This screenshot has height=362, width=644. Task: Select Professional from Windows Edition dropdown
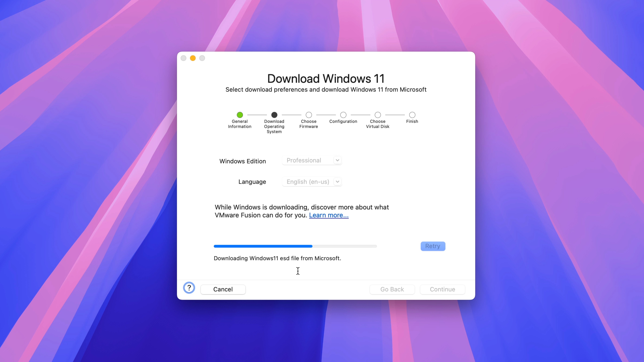(x=311, y=160)
